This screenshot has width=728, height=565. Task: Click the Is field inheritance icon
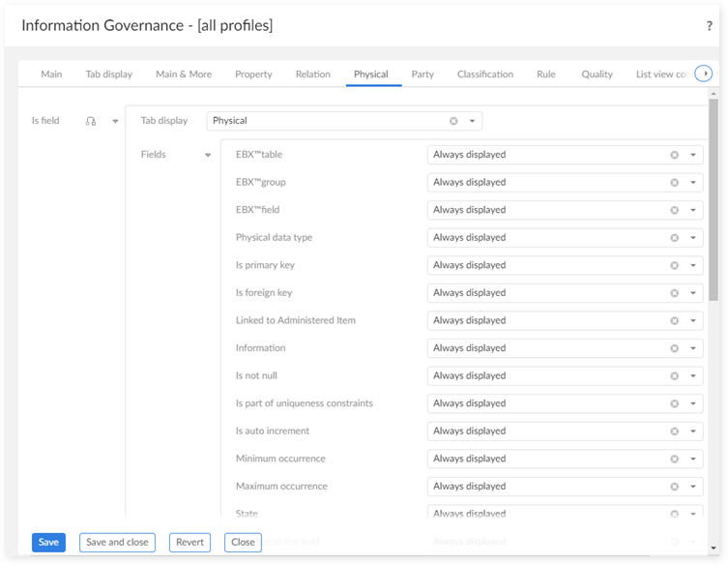91,121
